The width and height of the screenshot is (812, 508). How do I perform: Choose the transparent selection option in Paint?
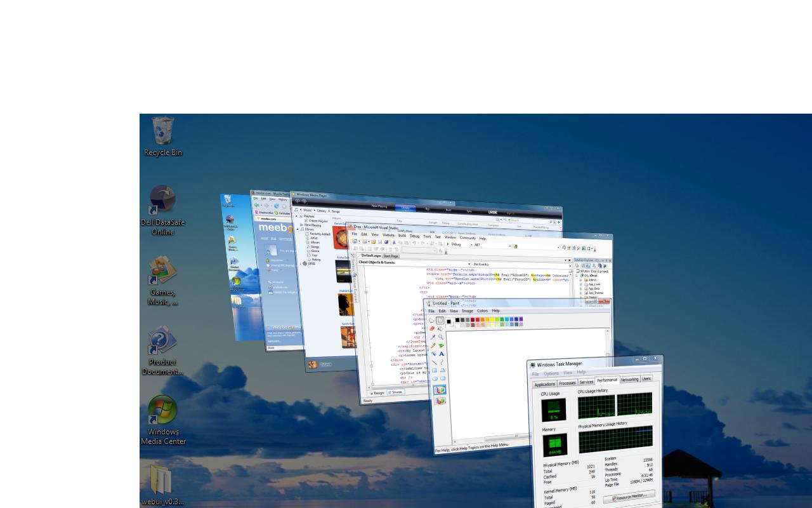[440, 401]
